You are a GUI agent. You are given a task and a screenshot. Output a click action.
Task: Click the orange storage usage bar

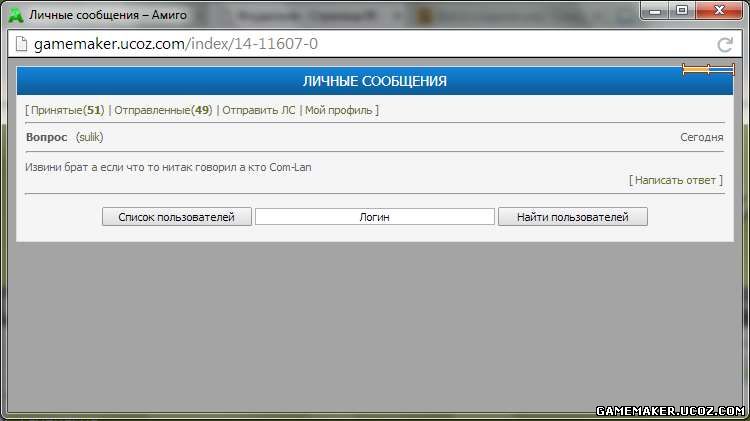[x=708, y=69]
